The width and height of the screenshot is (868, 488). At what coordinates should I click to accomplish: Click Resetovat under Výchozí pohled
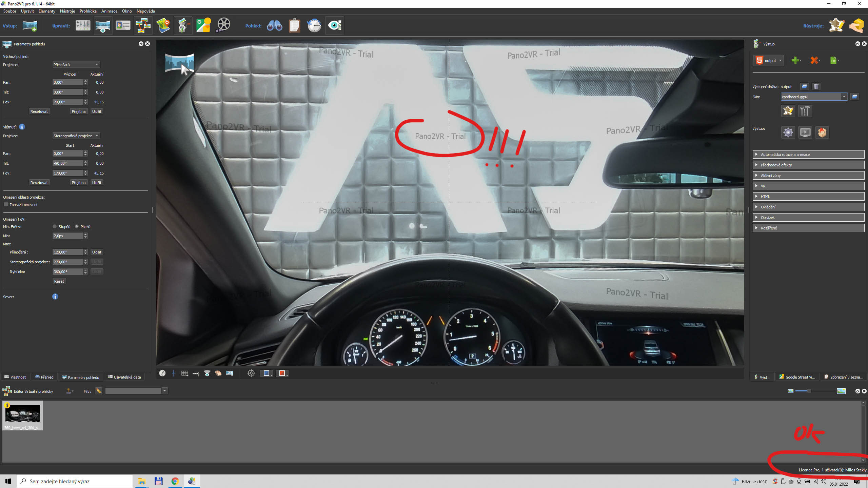tap(39, 111)
